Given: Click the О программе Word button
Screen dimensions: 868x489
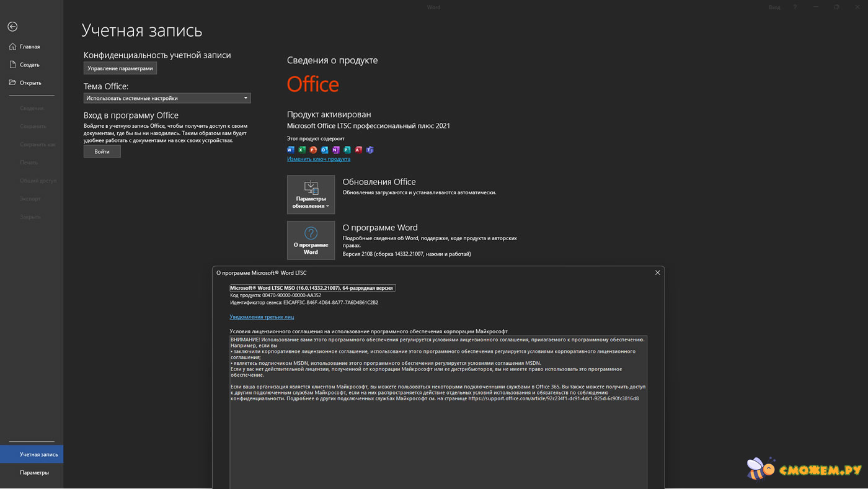Looking at the screenshot, I should tap(311, 240).
